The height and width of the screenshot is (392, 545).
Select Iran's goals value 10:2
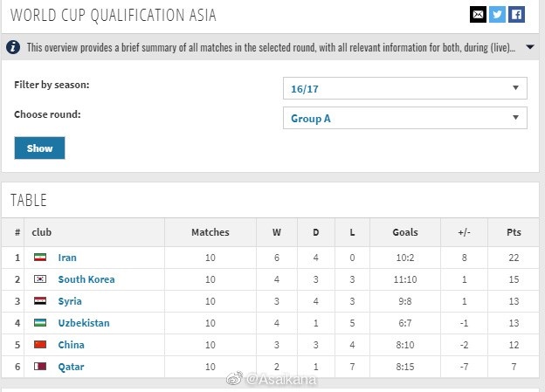[x=405, y=258]
